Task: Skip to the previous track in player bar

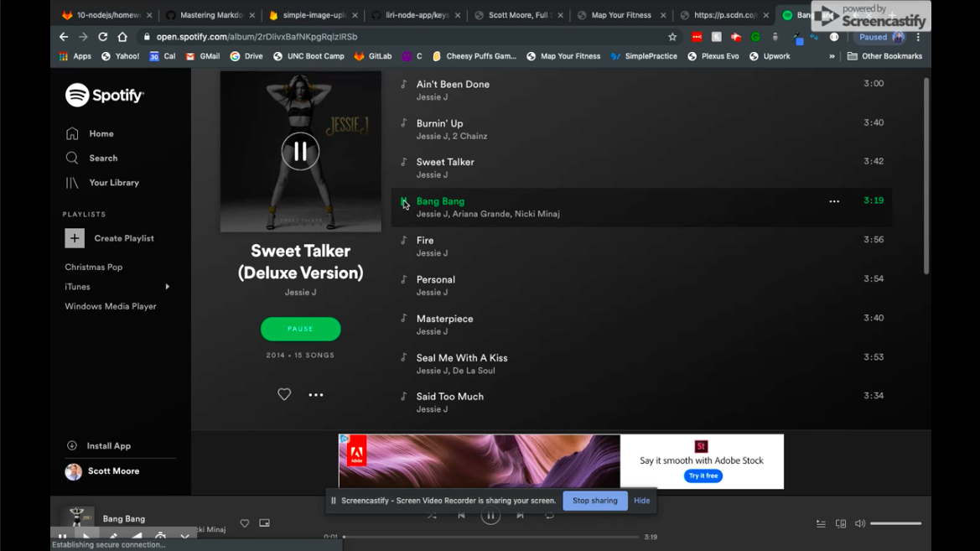Action: tap(461, 515)
